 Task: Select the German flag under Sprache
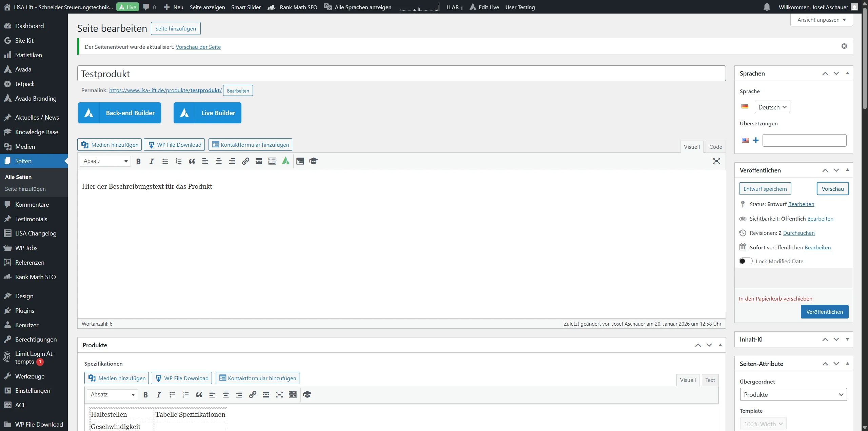tap(745, 106)
